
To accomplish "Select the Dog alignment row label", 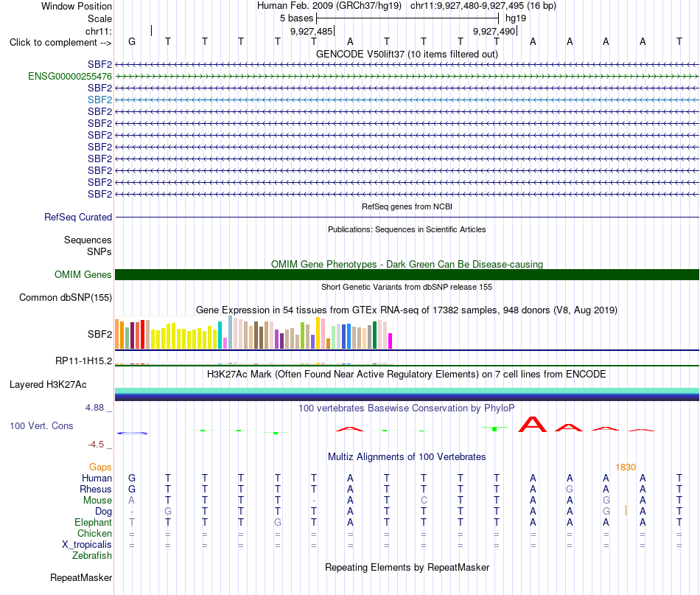I will click(103, 512).
